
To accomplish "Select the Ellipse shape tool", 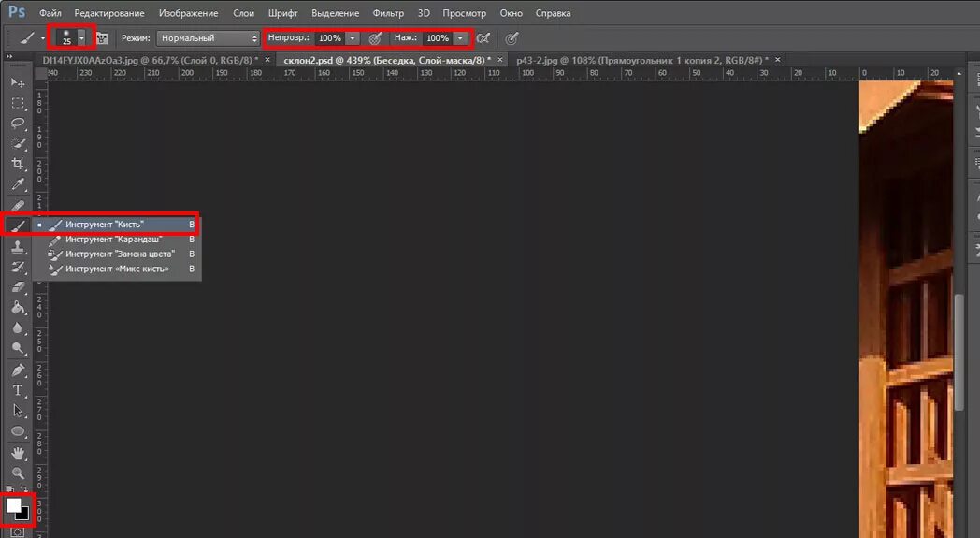I will click(x=18, y=431).
